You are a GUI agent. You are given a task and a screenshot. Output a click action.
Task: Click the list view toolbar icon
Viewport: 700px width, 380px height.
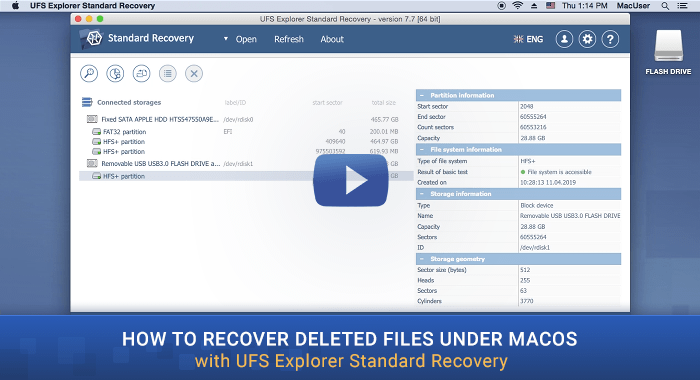click(x=168, y=74)
